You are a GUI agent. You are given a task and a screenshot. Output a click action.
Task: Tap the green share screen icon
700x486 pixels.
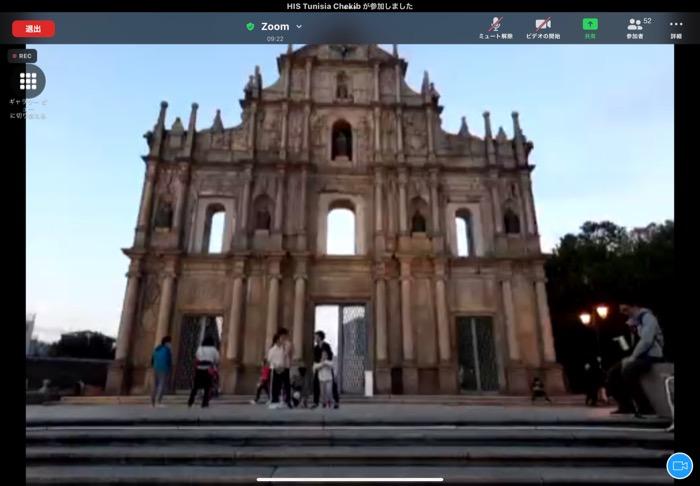(x=590, y=23)
